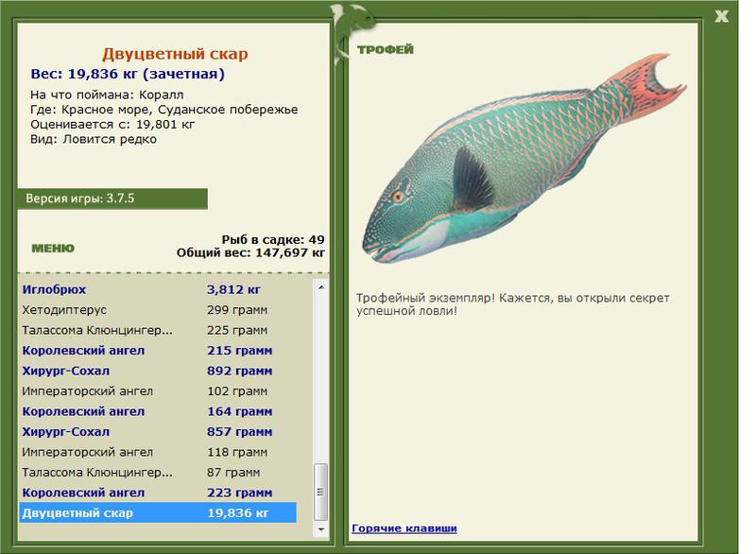This screenshot has height=554, width=756.
Task: Select Хирург-Сохал 857 грамм row
Action: pos(158,431)
